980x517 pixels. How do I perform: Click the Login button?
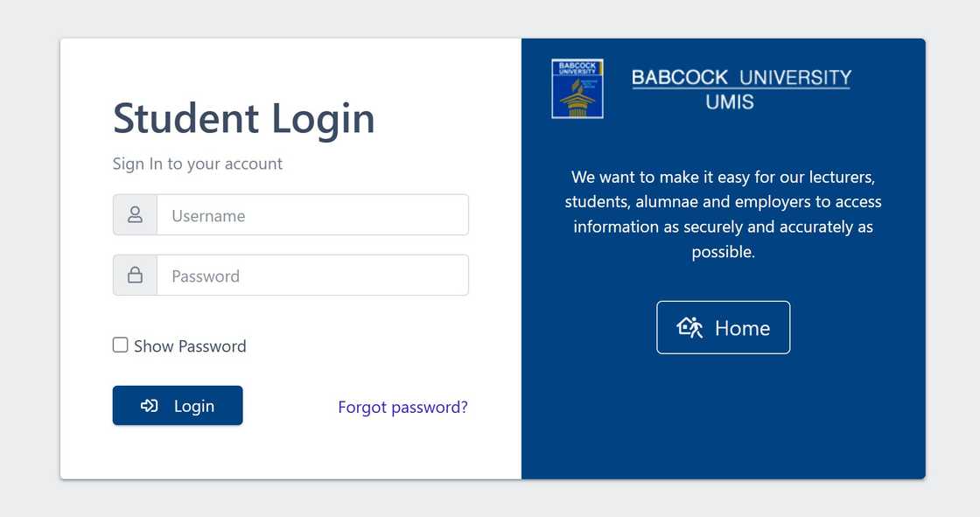178,405
